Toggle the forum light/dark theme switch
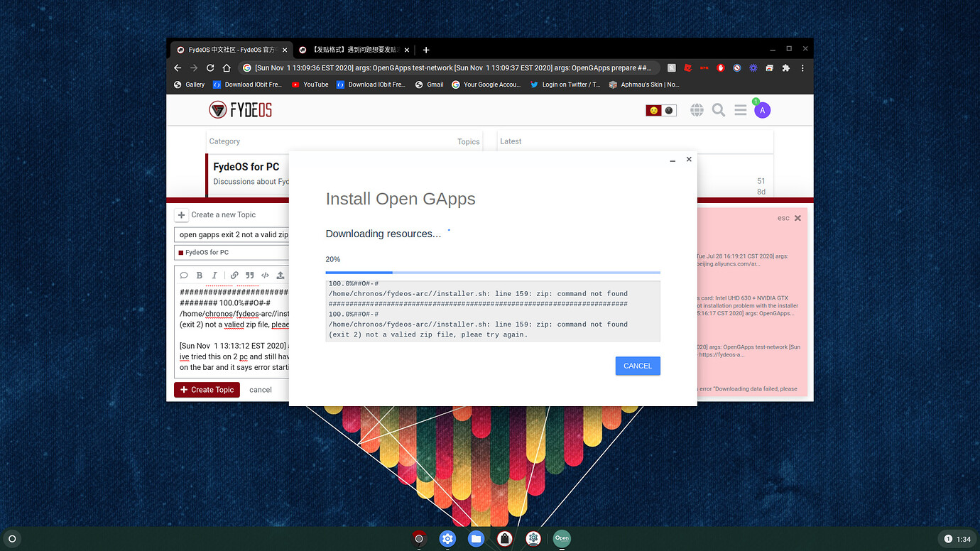The image size is (980, 551). [661, 110]
